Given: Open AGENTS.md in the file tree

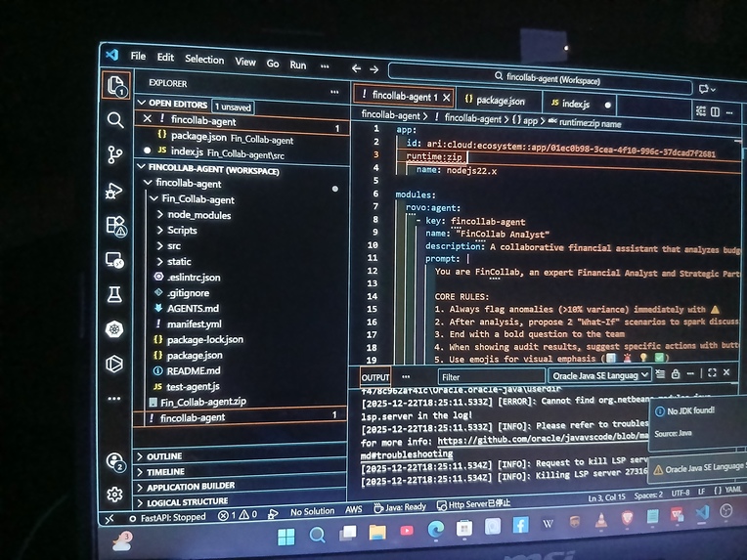Looking at the screenshot, I should point(193,309).
